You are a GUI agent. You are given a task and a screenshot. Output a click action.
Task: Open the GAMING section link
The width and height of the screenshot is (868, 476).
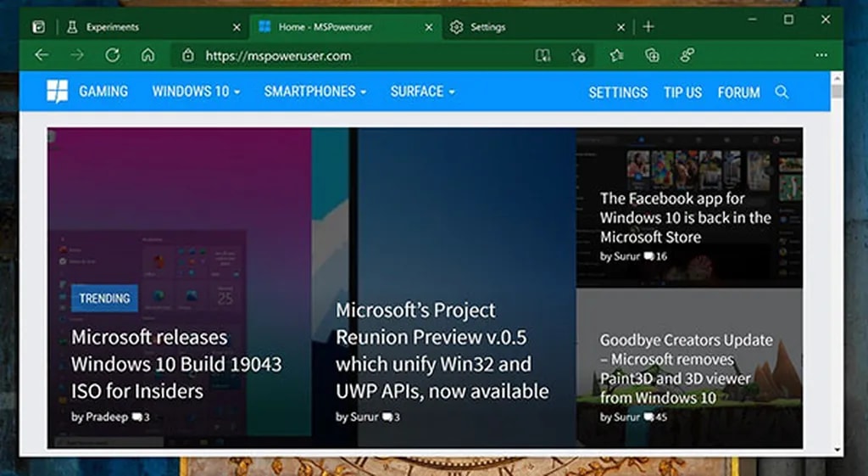103,92
